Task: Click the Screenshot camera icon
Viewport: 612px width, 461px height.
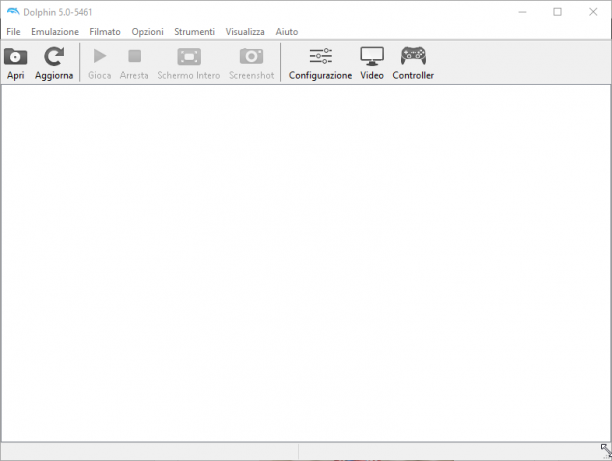Action: 251,57
